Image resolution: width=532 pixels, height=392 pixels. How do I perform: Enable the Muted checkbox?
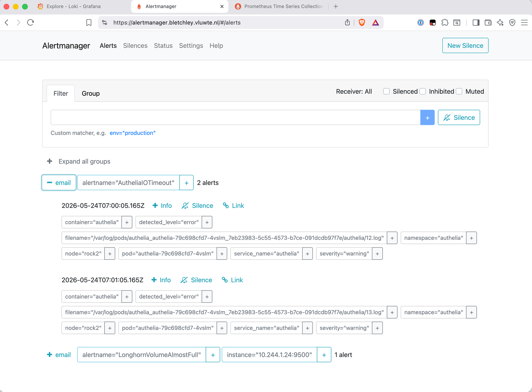[x=459, y=91]
